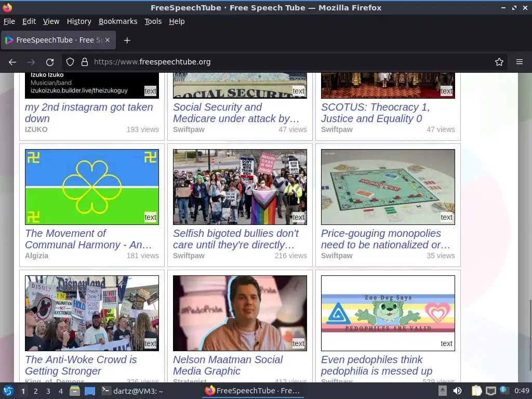Viewport: 532px width, 399px height.
Task: Click the FreeSpeechTube tab favicon
Action: [9, 40]
